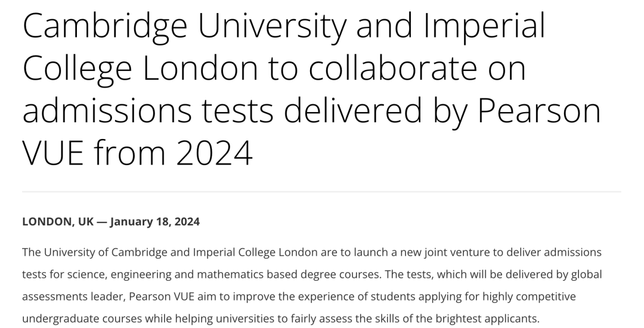Click "VUE" in the last headline line
The width and height of the screenshot is (644, 328).
[53, 153]
